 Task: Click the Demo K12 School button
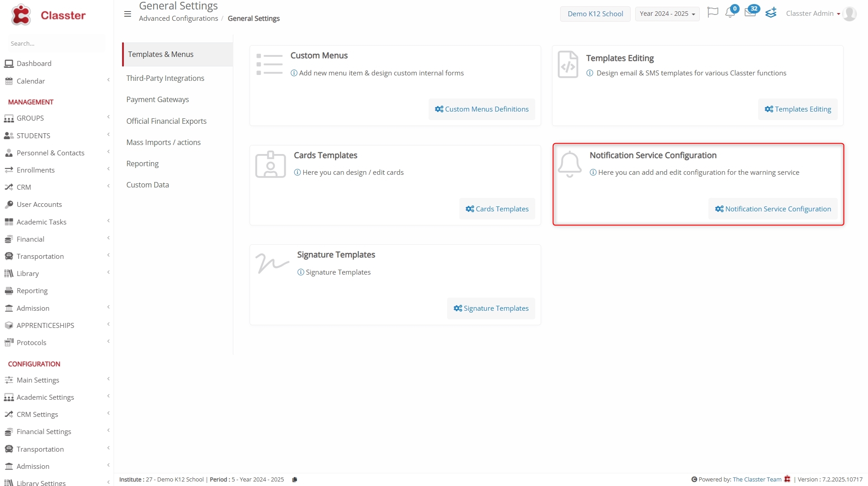(595, 14)
